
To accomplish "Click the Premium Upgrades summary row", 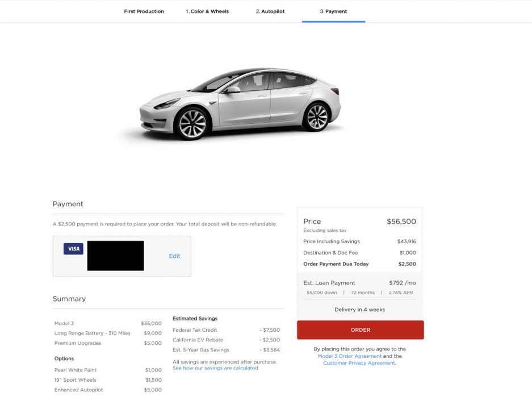I will 108,343.
